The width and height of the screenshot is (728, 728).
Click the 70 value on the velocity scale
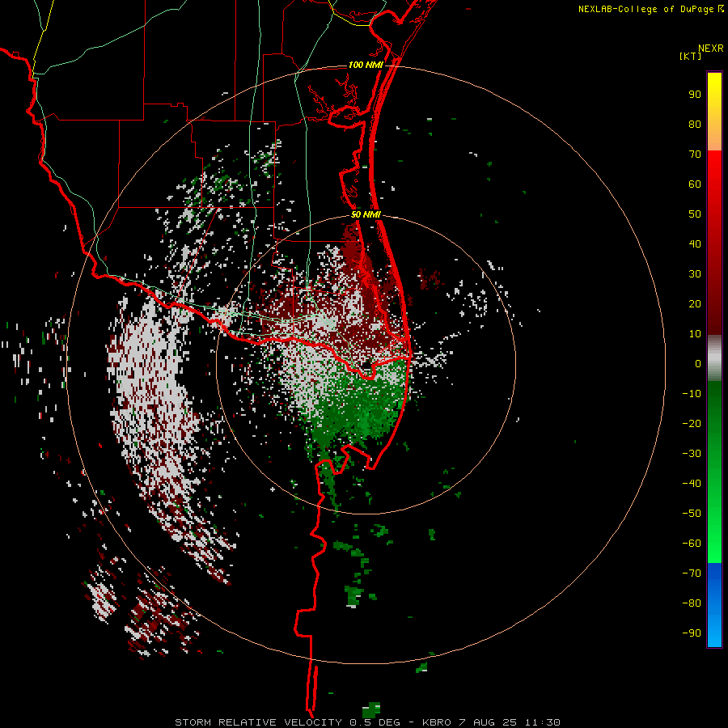[x=695, y=154]
